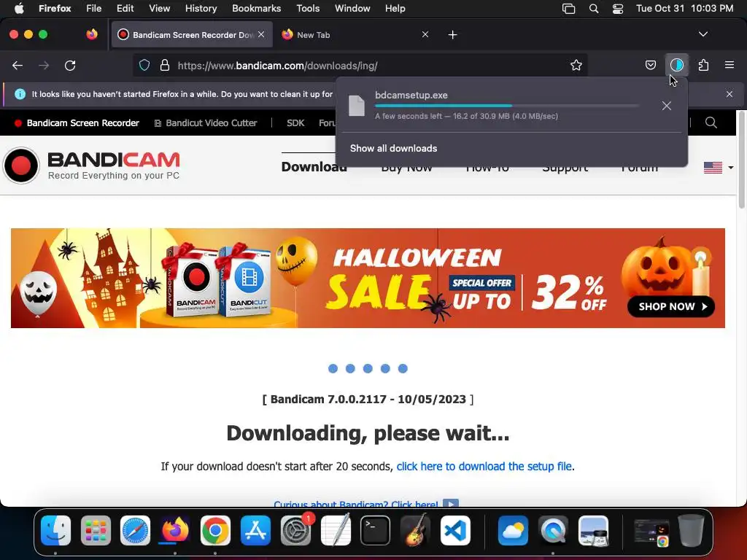Click Show all downloads
Screen dimensions: 747x560
(393, 148)
